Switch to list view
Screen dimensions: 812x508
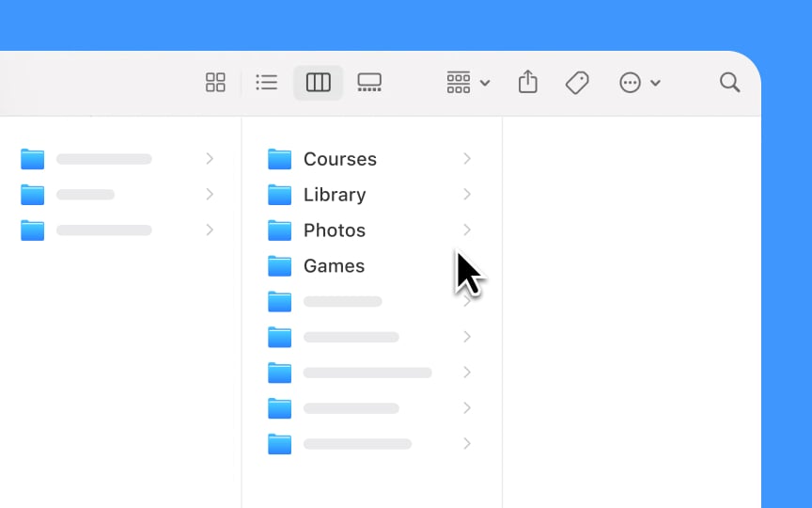267,83
